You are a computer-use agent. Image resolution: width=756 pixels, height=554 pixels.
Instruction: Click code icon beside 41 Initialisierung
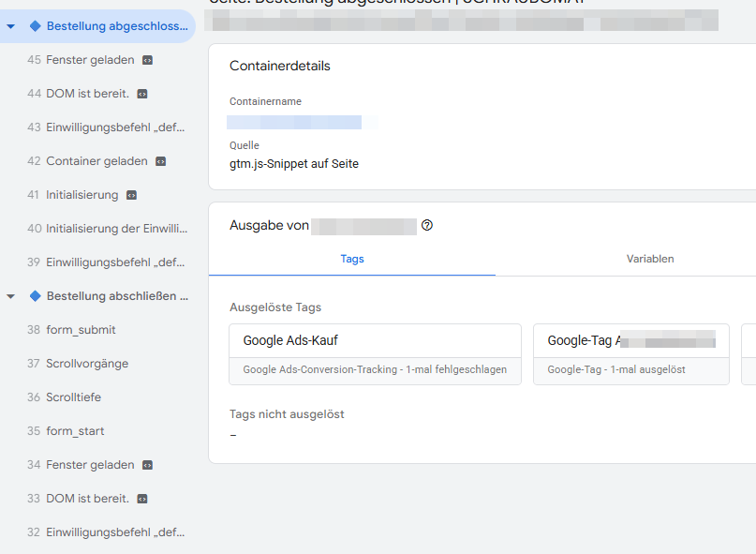pos(131,195)
